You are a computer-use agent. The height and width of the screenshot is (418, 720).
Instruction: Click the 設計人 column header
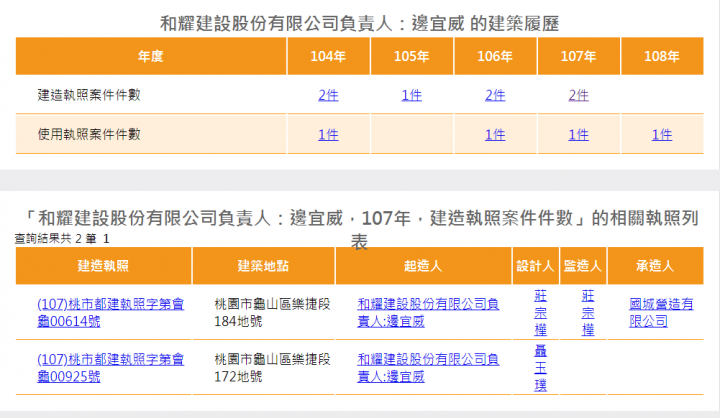coord(535,266)
